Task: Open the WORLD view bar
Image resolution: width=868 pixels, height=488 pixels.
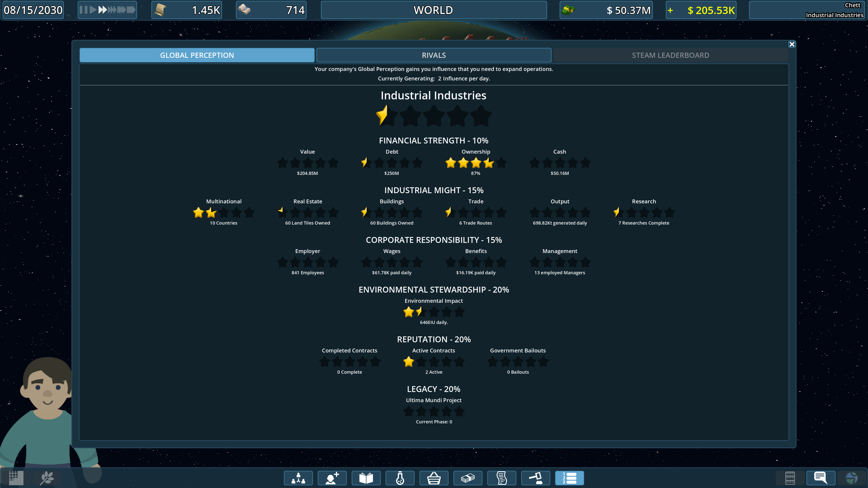Action: coord(434,10)
